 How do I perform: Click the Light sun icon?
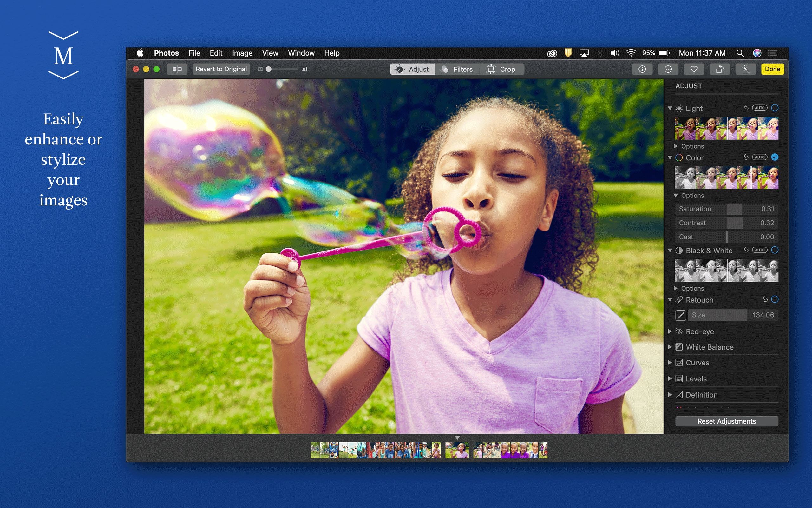point(679,108)
